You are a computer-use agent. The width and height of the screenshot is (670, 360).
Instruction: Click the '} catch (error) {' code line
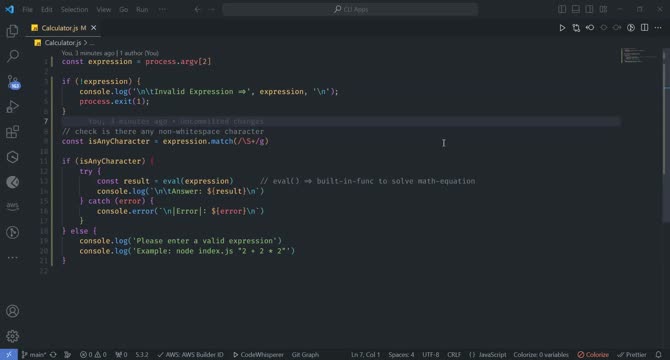pyautogui.click(x=117, y=201)
